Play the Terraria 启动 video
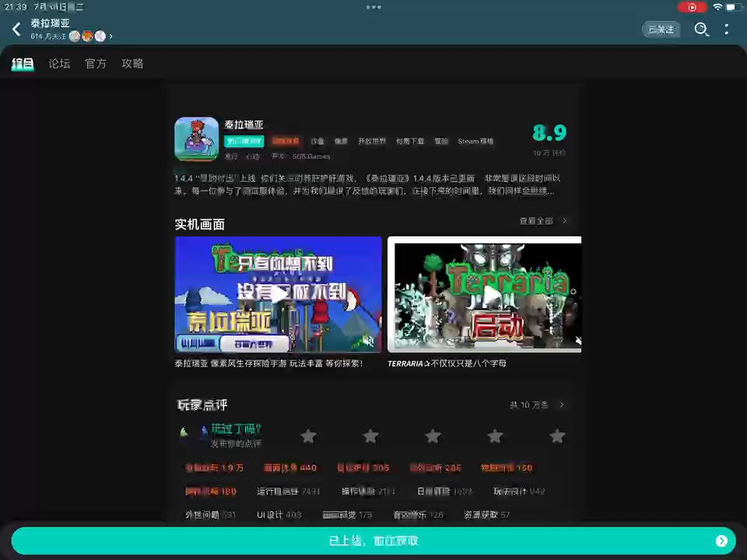The height and width of the screenshot is (560, 747). pyautogui.click(x=491, y=294)
